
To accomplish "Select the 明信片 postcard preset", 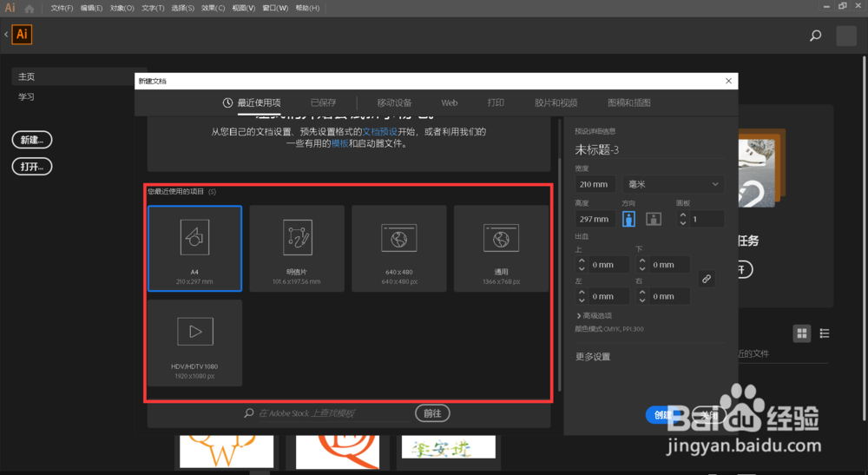I will (297, 248).
